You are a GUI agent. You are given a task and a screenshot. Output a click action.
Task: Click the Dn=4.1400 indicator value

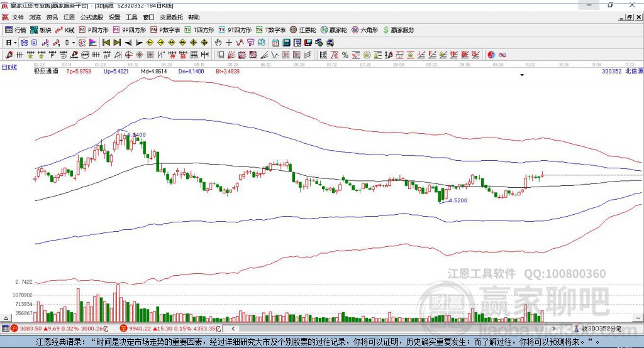(x=191, y=71)
